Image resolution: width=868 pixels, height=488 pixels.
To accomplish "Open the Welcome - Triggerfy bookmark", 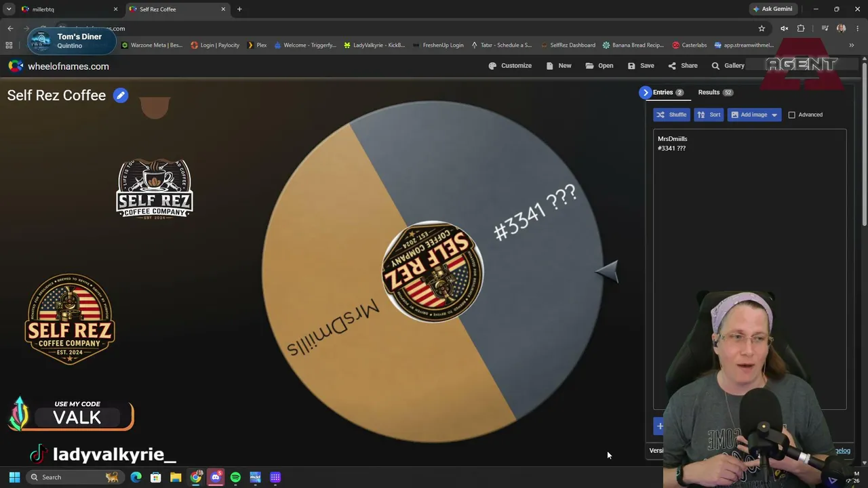I will coord(305,45).
